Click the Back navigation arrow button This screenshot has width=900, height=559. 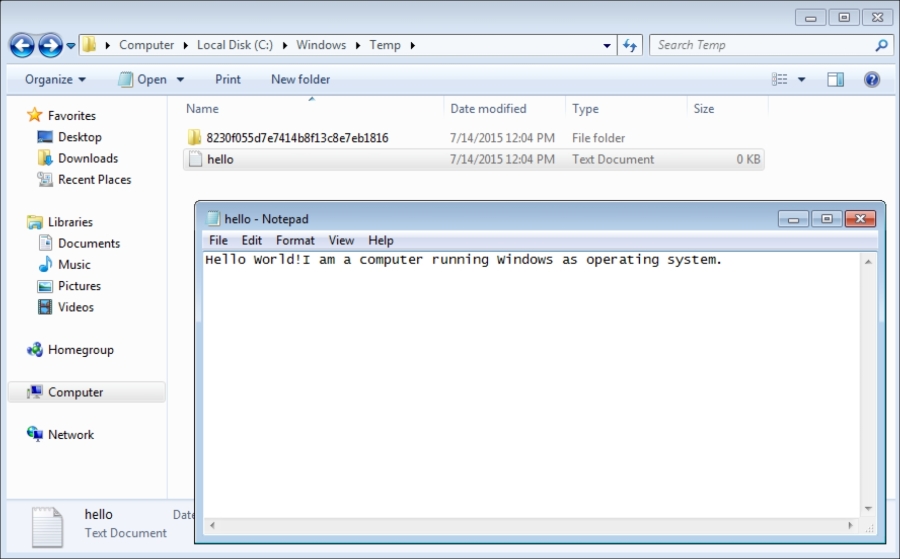[x=22, y=45]
